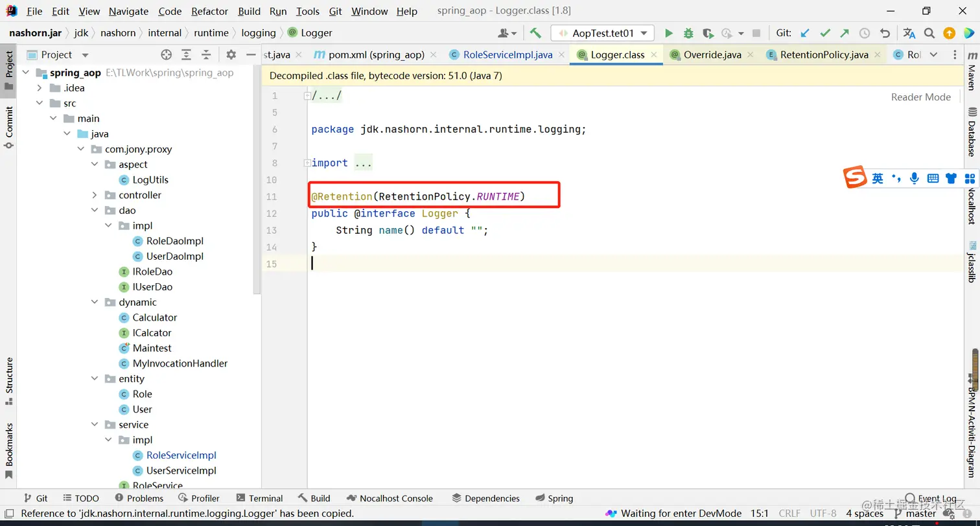Build the project with the hammer icon
This screenshot has width=980, height=526.
[535, 33]
